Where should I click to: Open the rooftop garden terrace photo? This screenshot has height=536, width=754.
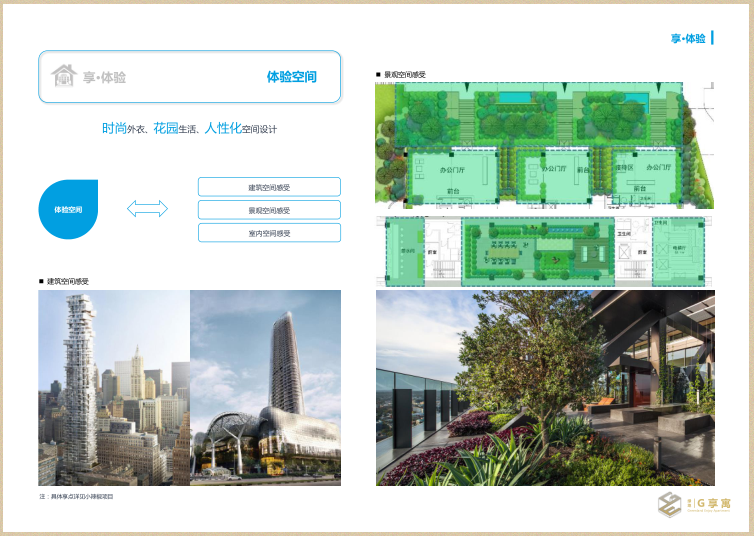tap(545, 388)
